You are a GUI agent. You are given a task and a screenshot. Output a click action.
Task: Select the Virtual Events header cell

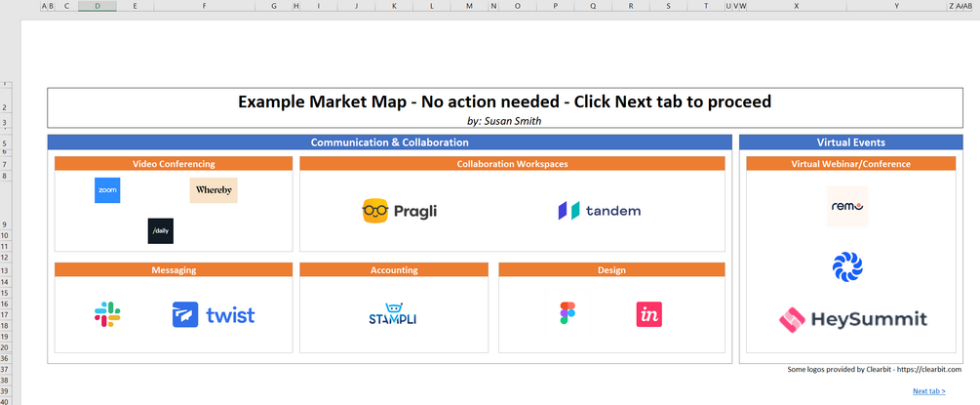point(850,142)
